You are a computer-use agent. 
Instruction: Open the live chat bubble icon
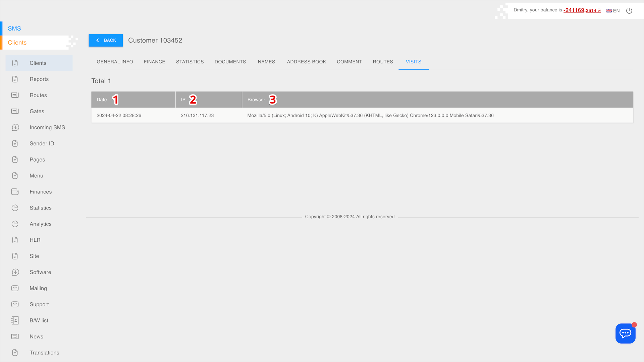point(625,333)
